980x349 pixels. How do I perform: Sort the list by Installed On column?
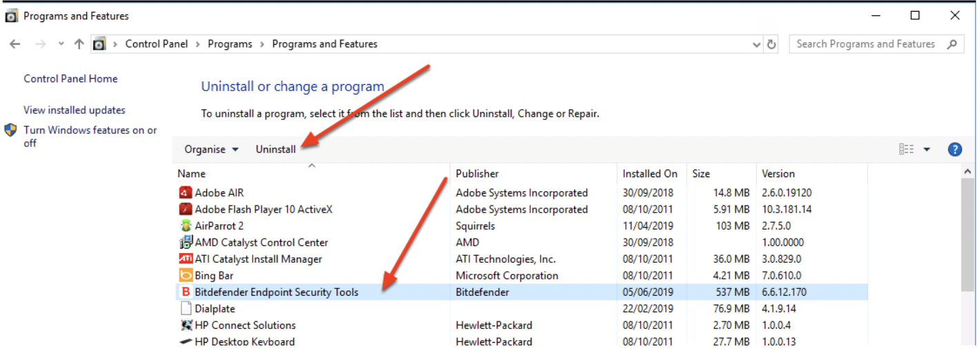coord(649,174)
